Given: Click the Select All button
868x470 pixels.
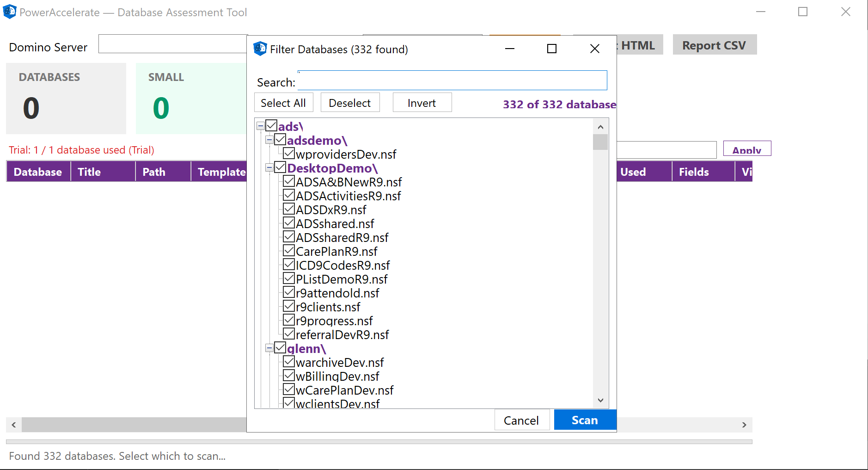Looking at the screenshot, I should coord(283,102).
